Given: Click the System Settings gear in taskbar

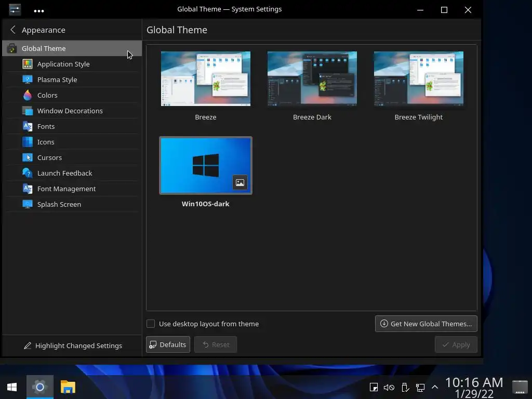Looking at the screenshot, I should (x=40, y=387).
